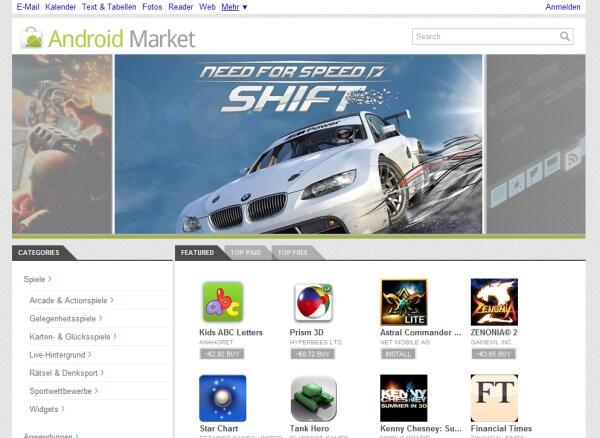This screenshot has width=600, height=438.
Task: Install Astral Commander via Install button
Action: (398, 354)
